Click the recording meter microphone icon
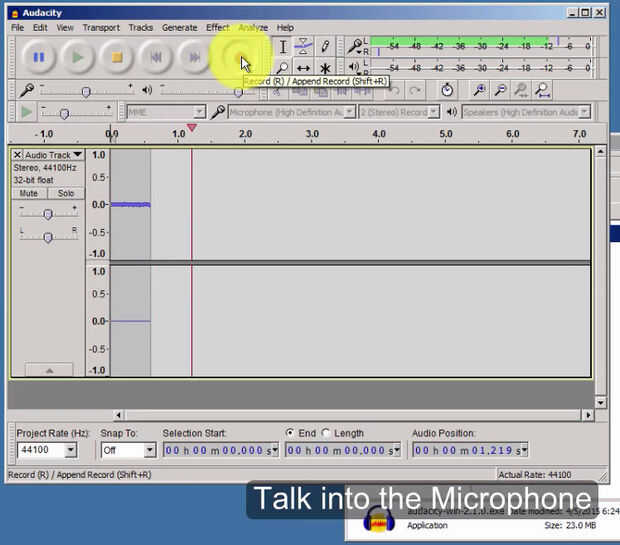The height and width of the screenshot is (545, 620). click(x=354, y=46)
